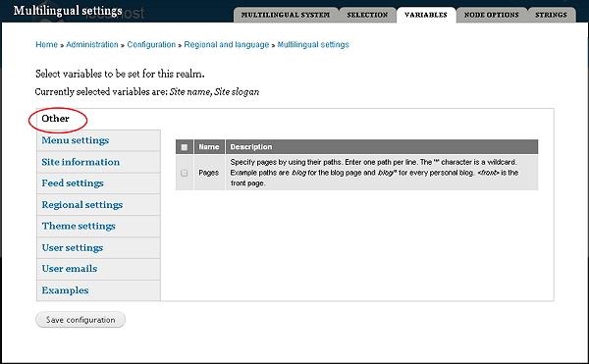The image size is (589, 364).
Task: Open the Menu settings vertical tab
Action: tap(98, 140)
